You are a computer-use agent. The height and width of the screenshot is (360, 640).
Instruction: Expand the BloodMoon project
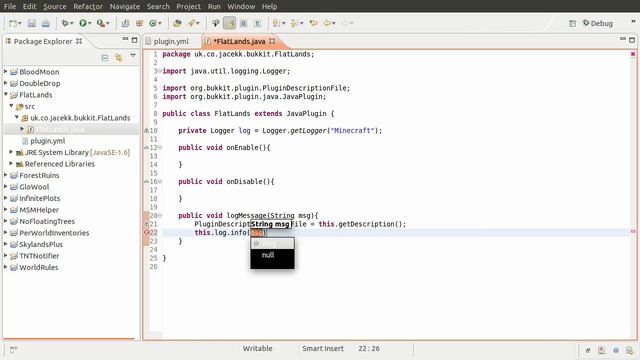point(6,71)
